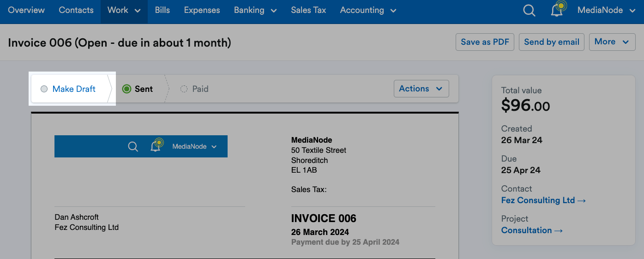Open search with the magnifier icon in top navigation

[x=529, y=10]
